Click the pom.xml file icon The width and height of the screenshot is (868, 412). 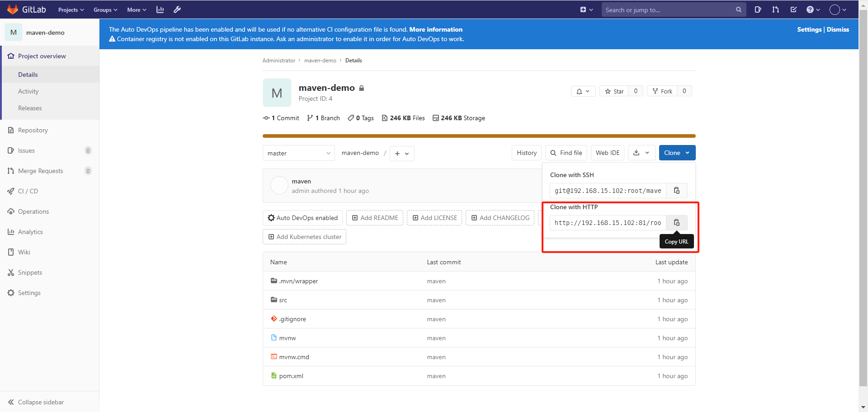point(274,375)
